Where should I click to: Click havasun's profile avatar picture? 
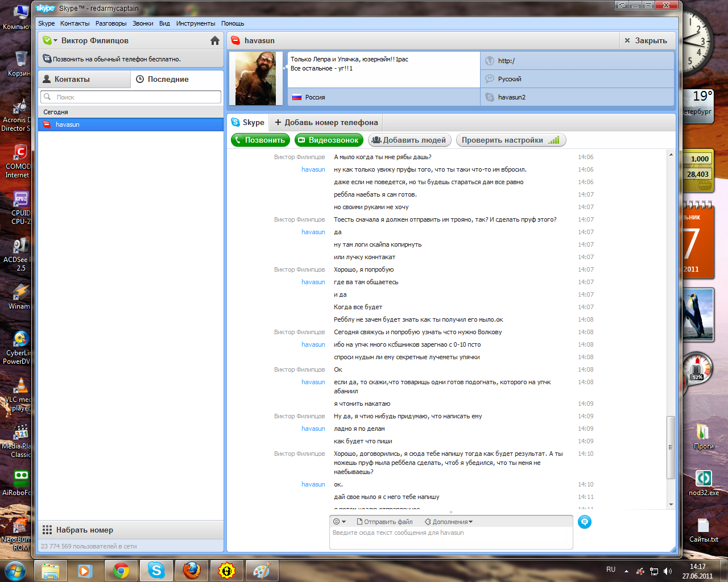pyautogui.click(x=255, y=78)
